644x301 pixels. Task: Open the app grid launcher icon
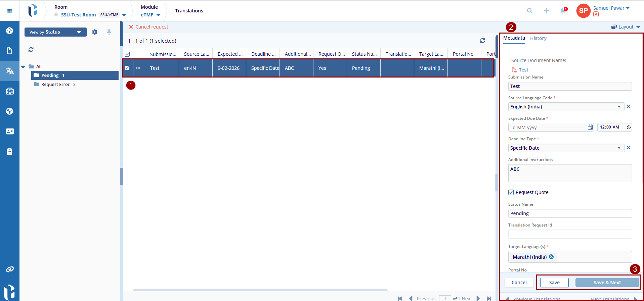coord(9,11)
